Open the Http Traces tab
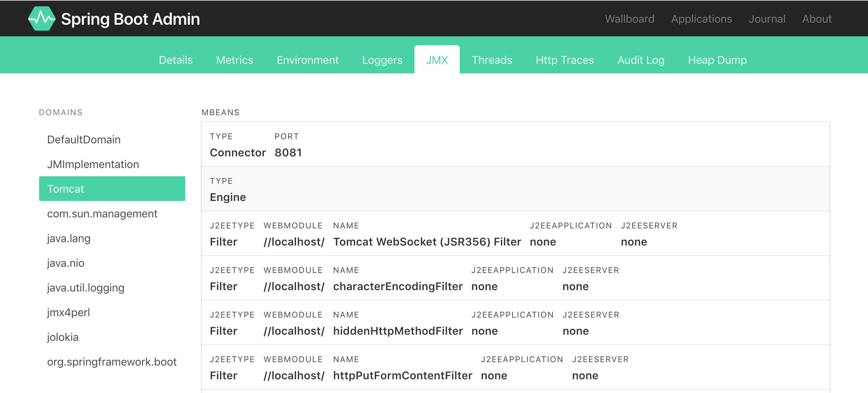 565,60
